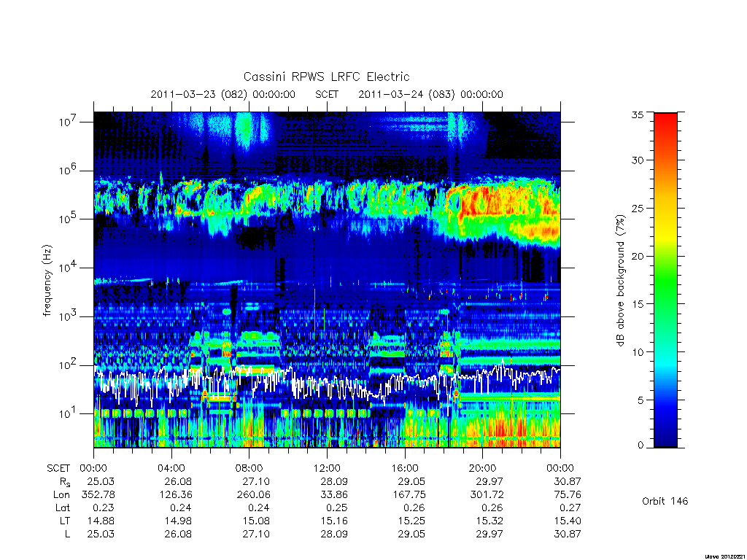Click Lon value "352.78"

(98, 495)
